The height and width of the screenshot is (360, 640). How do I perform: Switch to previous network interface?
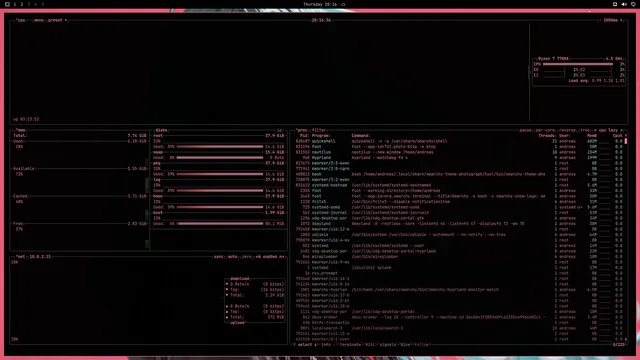click(258, 257)
